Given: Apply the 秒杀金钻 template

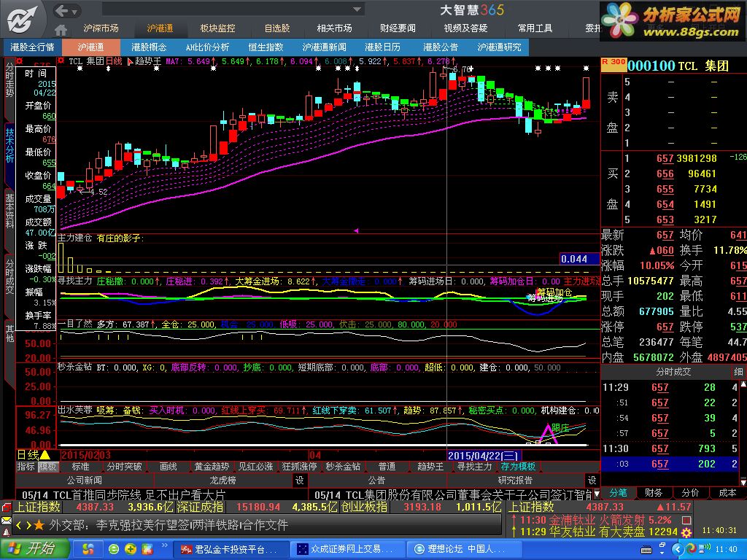Looking at the screenshot, I should pos(343,467).
